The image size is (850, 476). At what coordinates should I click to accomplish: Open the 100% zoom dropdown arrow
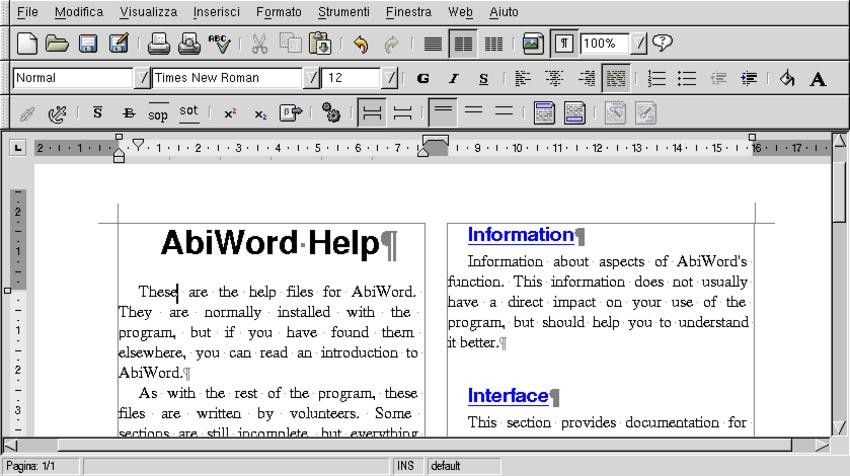tap(639, 43)
